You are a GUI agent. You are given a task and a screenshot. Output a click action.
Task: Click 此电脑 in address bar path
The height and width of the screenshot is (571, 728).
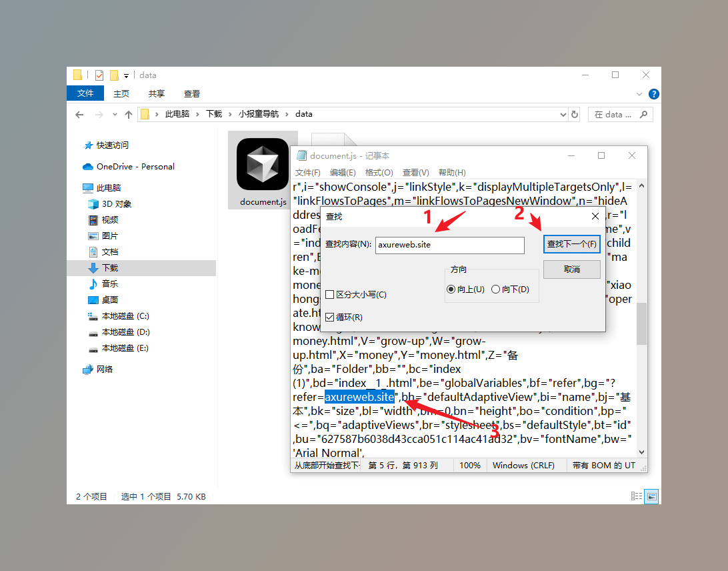click(x=177, y=114)
